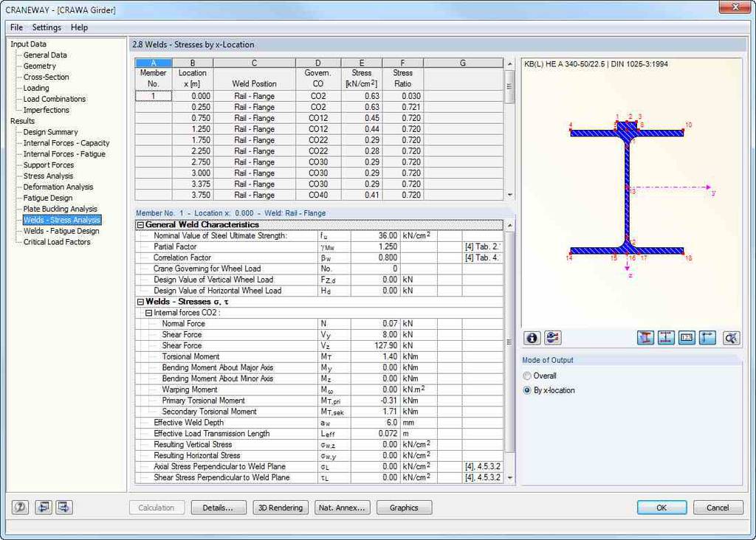Click stress ratio 0.030 cell

(402, 97)
